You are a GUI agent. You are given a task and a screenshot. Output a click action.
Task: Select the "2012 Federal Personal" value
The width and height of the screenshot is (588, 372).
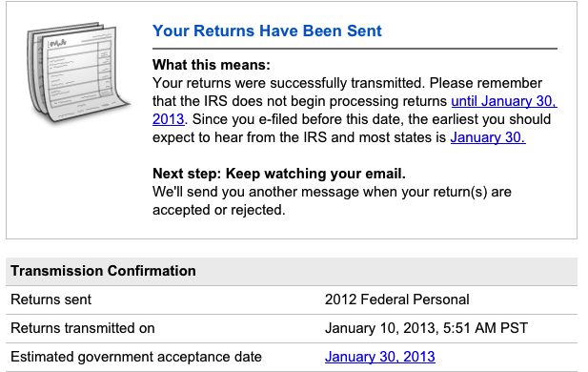(396, 300)
